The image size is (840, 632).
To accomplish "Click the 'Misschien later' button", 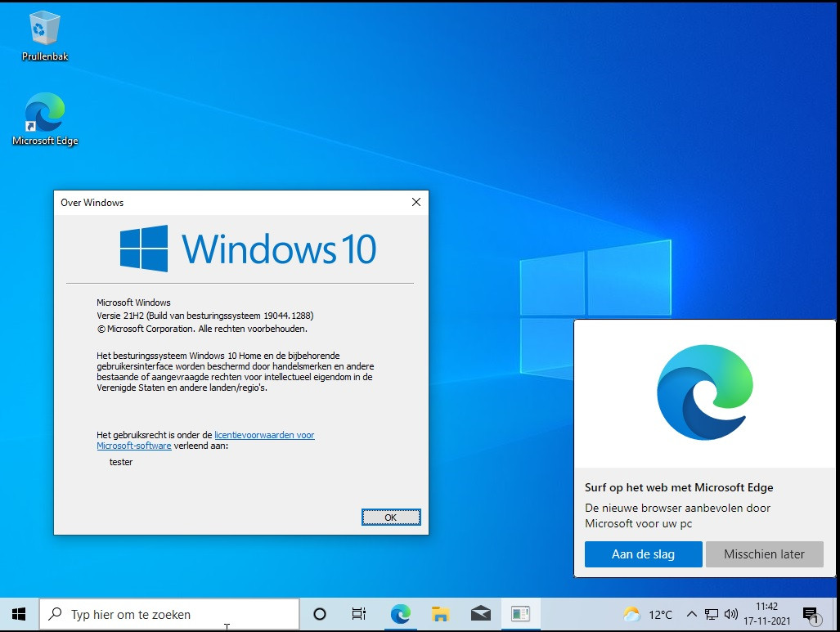I will 765,554.
